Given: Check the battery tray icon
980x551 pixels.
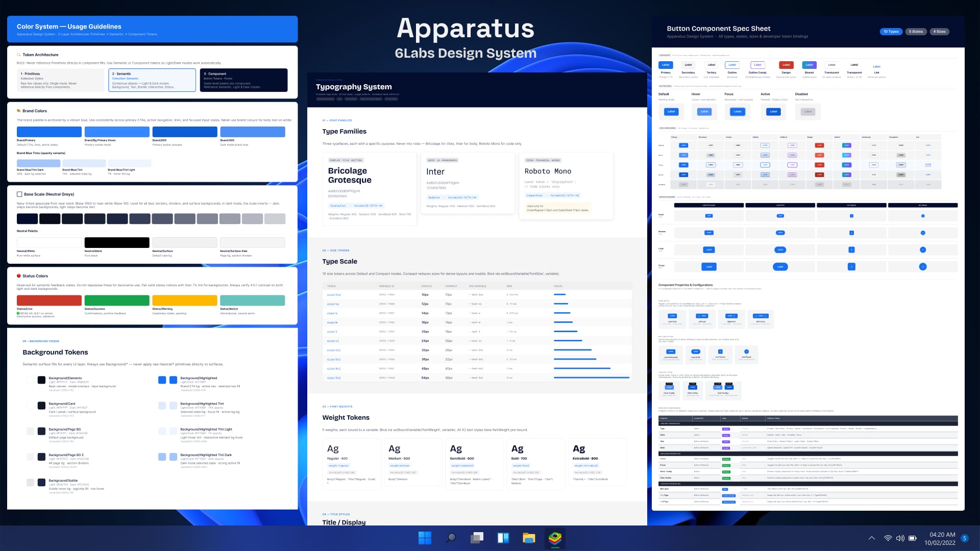Looking at the screenshot, I should point(913,538).
